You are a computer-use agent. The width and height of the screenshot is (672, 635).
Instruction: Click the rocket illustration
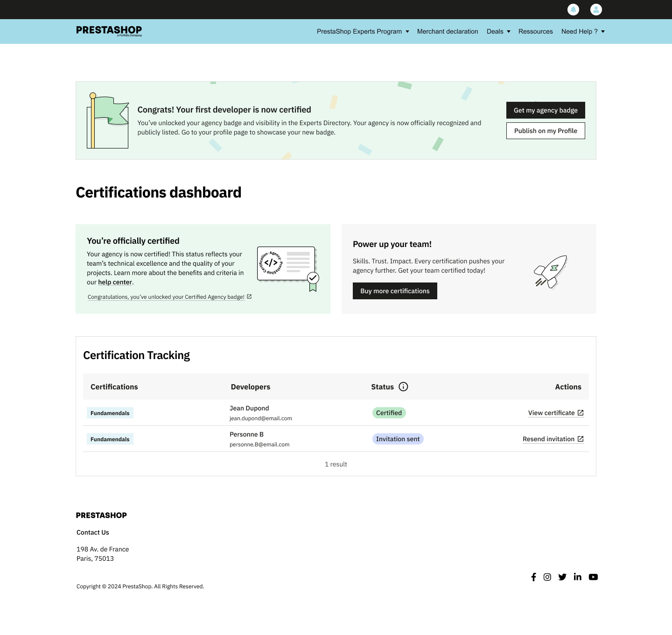(551, 272)
